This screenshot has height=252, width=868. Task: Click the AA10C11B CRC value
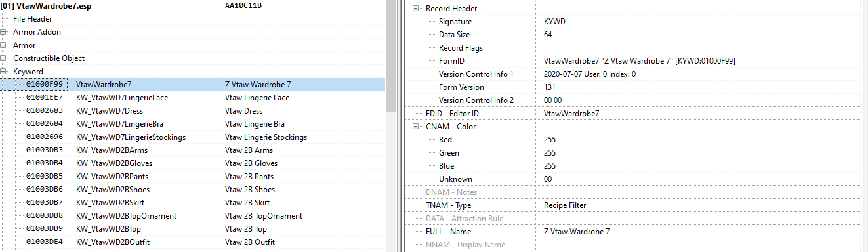click(243, 6)
